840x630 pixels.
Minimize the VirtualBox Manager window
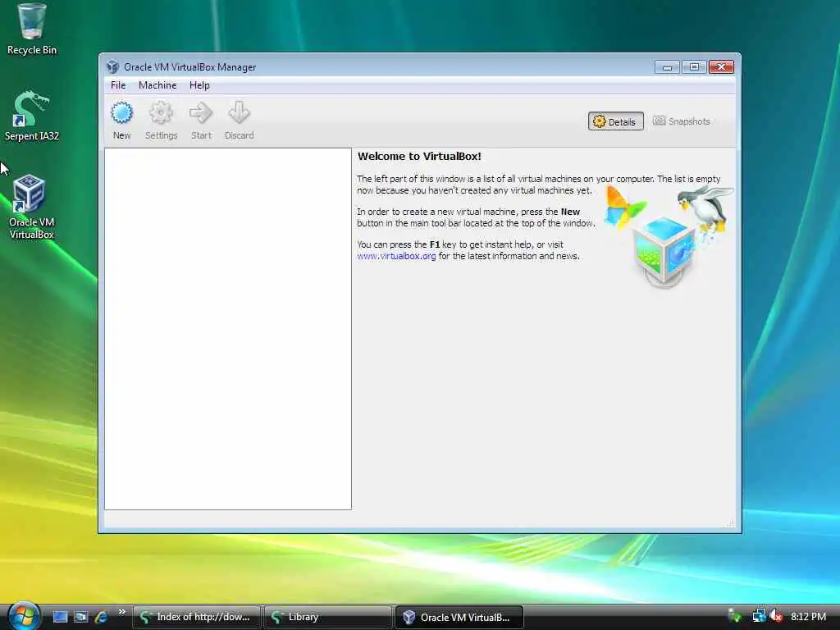[667, 67]
